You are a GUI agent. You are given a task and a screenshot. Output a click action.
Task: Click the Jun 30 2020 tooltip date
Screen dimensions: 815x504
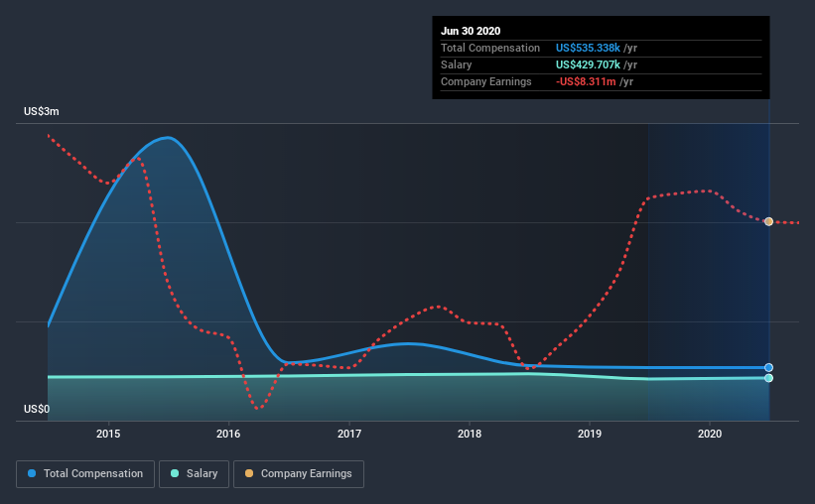471,31
